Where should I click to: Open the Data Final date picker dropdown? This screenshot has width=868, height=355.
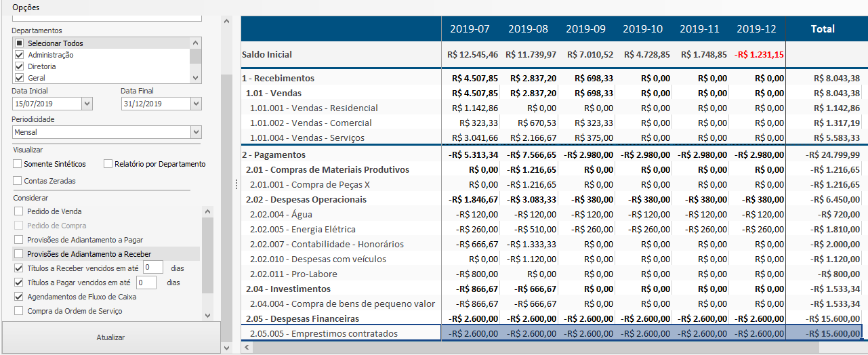196,104
